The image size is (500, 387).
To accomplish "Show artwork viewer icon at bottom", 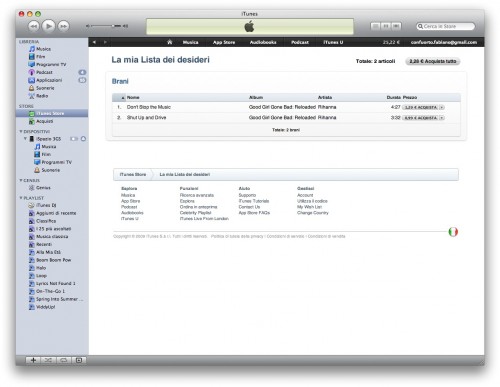I will coord(79,360).
